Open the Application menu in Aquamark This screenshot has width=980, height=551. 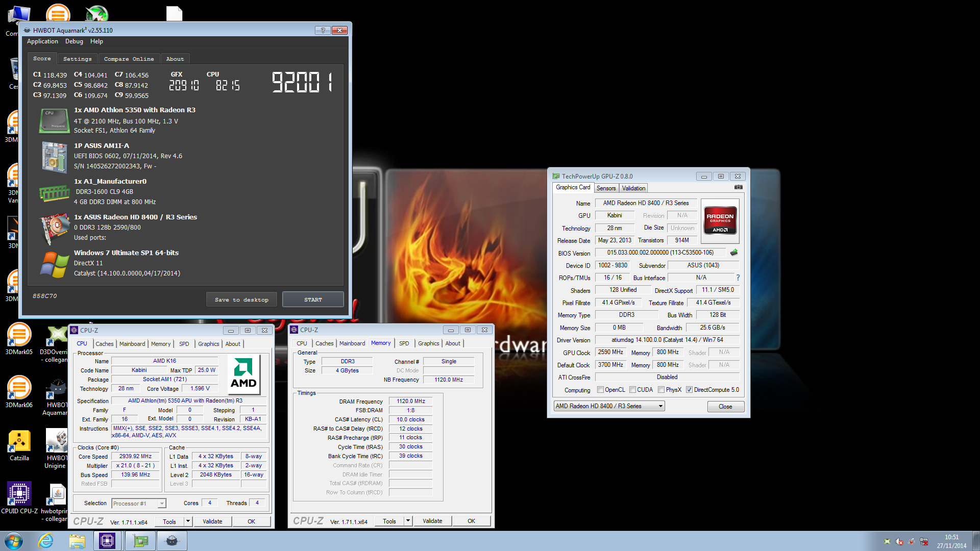(42, 41)
